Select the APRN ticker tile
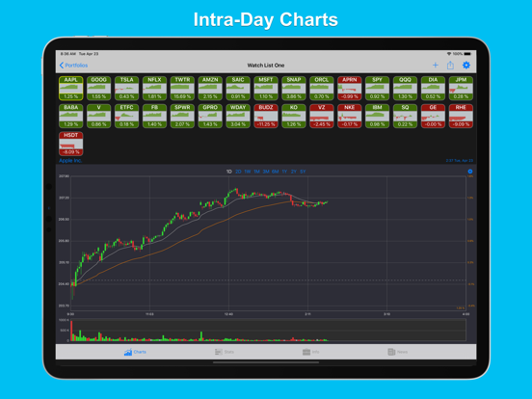The image size is (532, 399). point(350,89)
